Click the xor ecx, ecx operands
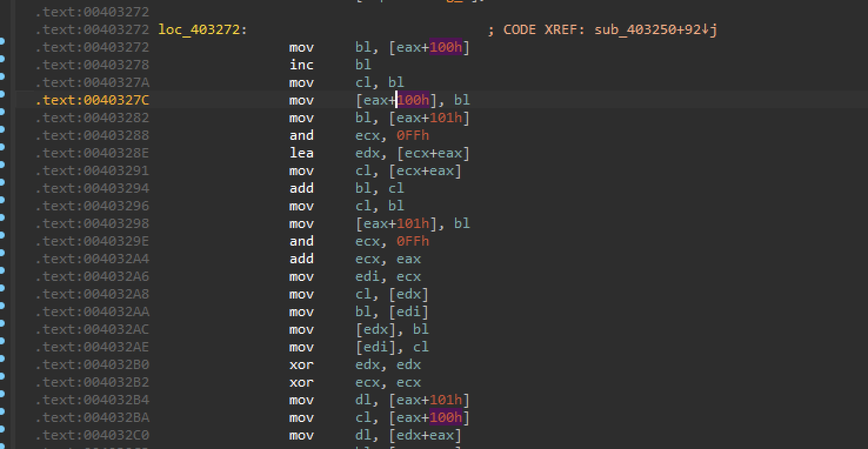The height and width of the screenshot is (449, 868). point(388,382)
